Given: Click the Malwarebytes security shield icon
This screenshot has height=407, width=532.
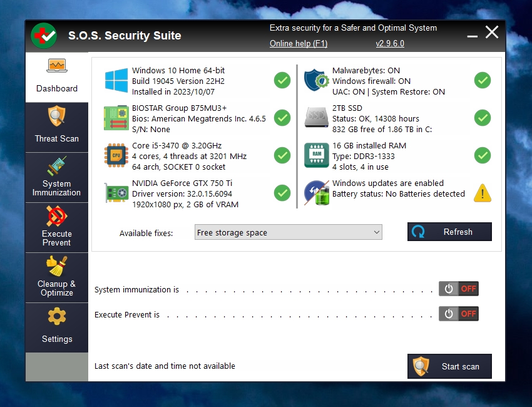Looking at the screenshot, I should click(x=317, y=80).
